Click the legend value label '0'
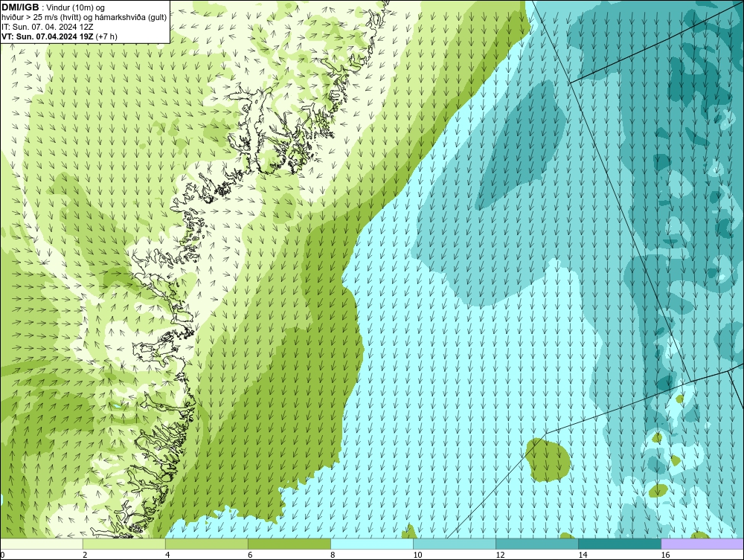The image size is (744, 560). click(2, 555)
